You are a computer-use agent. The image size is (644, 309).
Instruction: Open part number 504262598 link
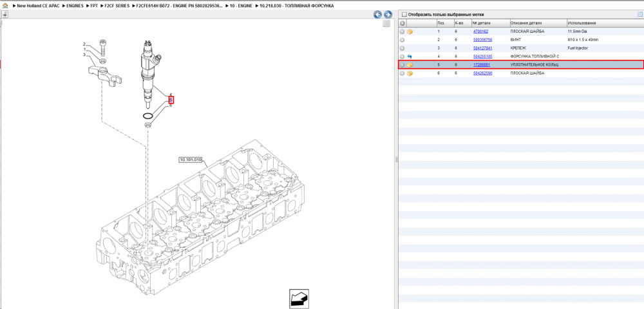pos(482,73)
